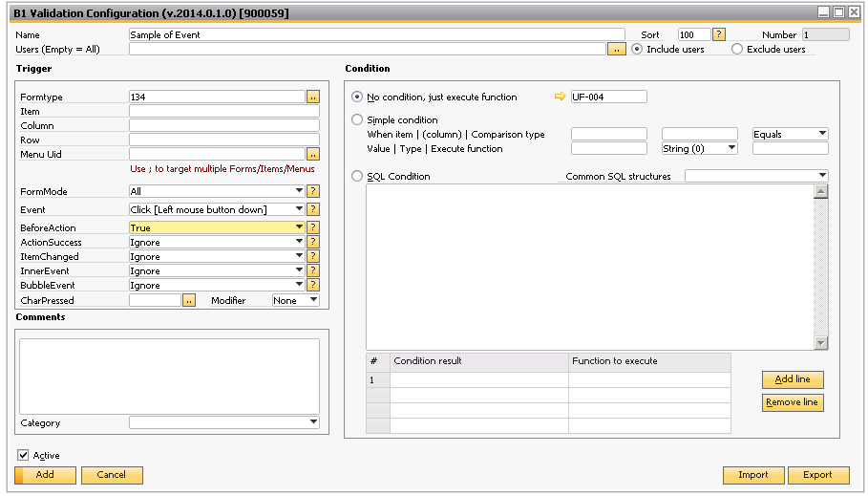868x496 pixels.
Task: Open Formtype lookup button
Action: (x=313, y=97)
